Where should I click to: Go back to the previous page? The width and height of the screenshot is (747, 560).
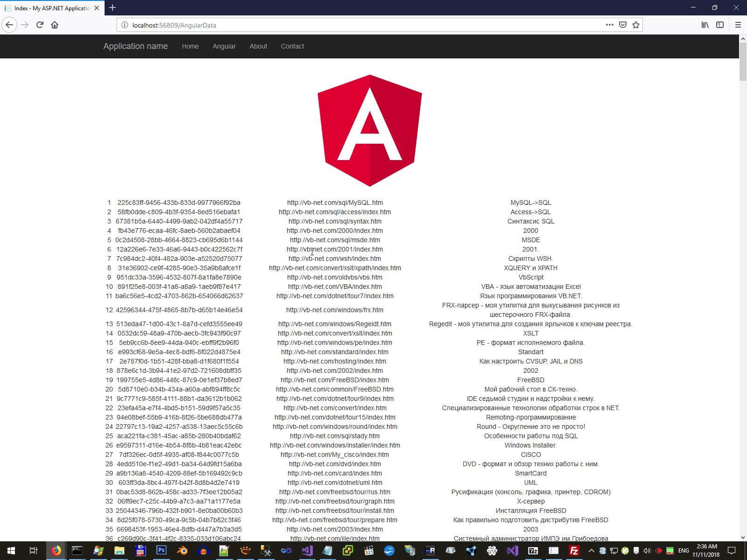(x=9, y=25)
